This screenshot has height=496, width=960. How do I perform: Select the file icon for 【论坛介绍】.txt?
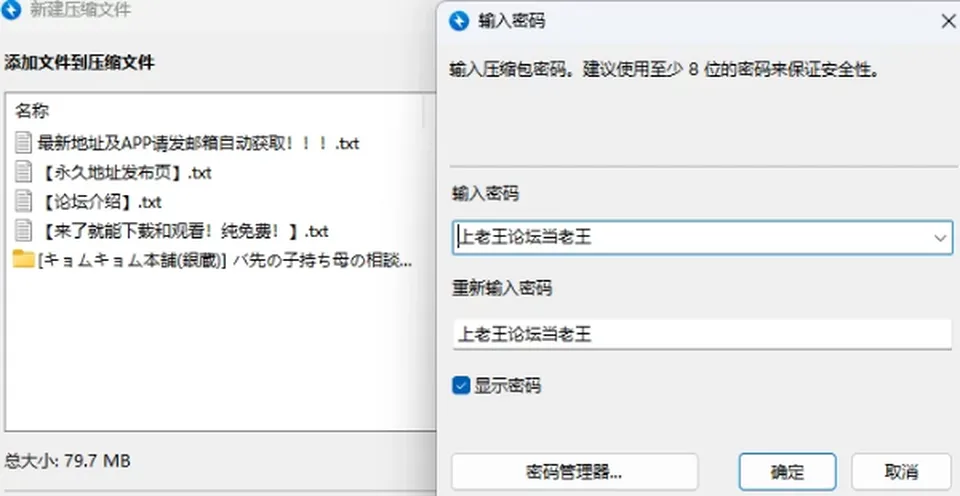pyautogui.click(x=23, y=201)
